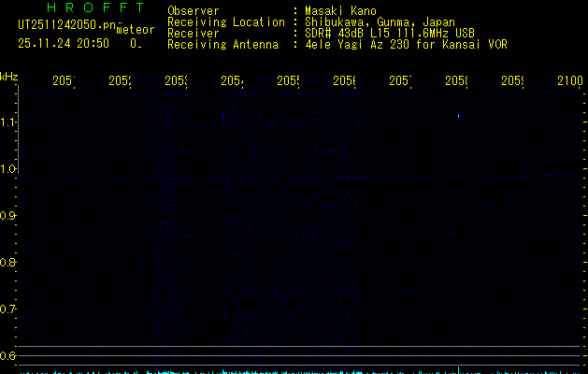
Task: Click the Receiver field label
Action: pyautogui.click(x=194, y=34)
